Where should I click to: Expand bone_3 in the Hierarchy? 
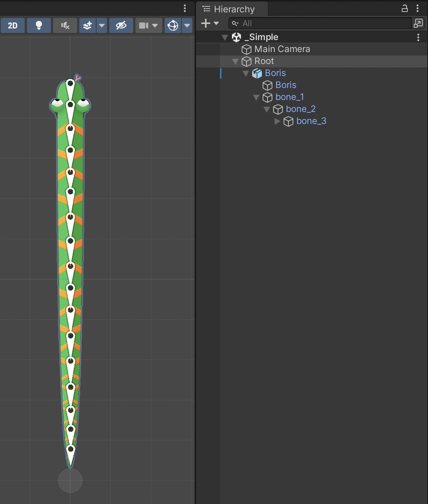[277, 121]
